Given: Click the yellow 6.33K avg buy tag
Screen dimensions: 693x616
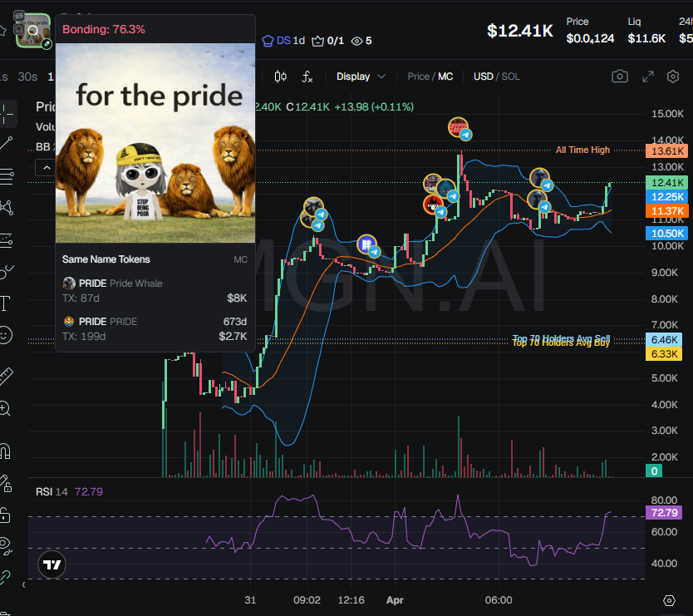Looking at the screenshot, I should 664,354.
